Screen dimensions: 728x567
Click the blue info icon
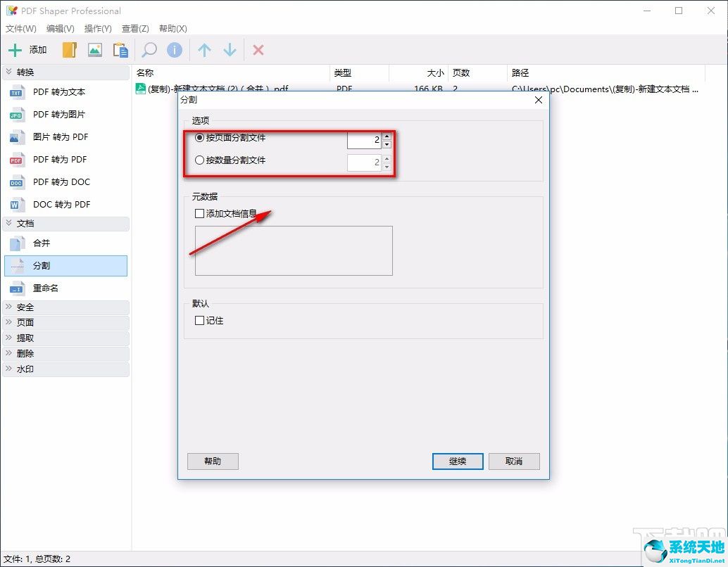pyautogui.click(x=175, y=50)
